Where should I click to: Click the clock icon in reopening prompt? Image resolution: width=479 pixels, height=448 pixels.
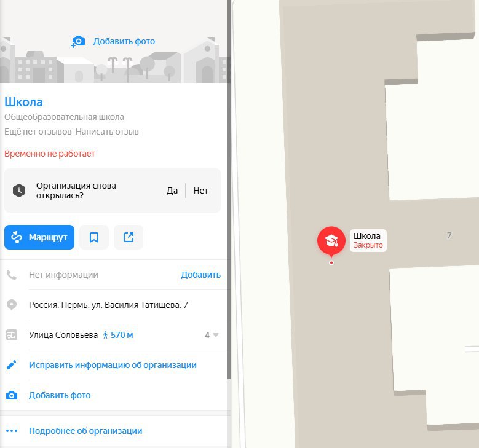[x=19, y=191]
